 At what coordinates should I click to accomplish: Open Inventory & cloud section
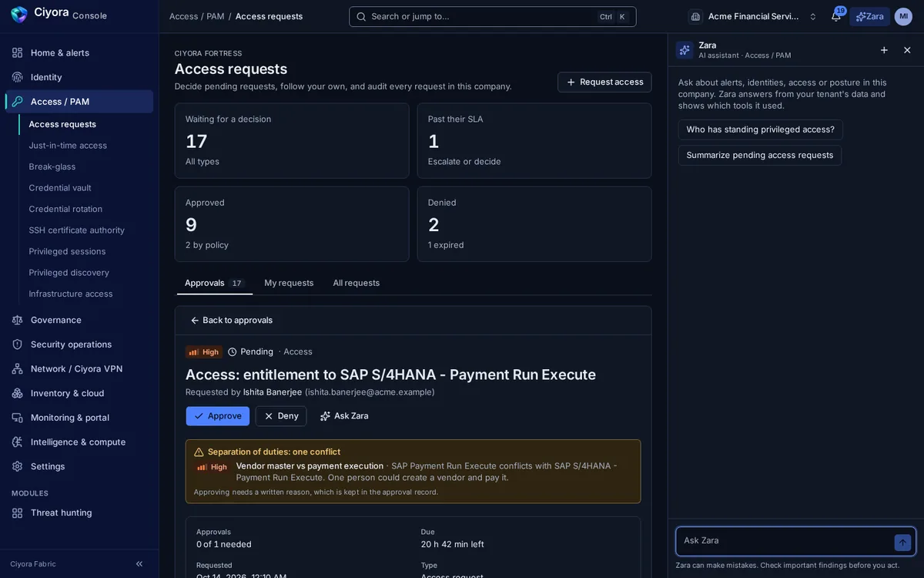point(79,393)
